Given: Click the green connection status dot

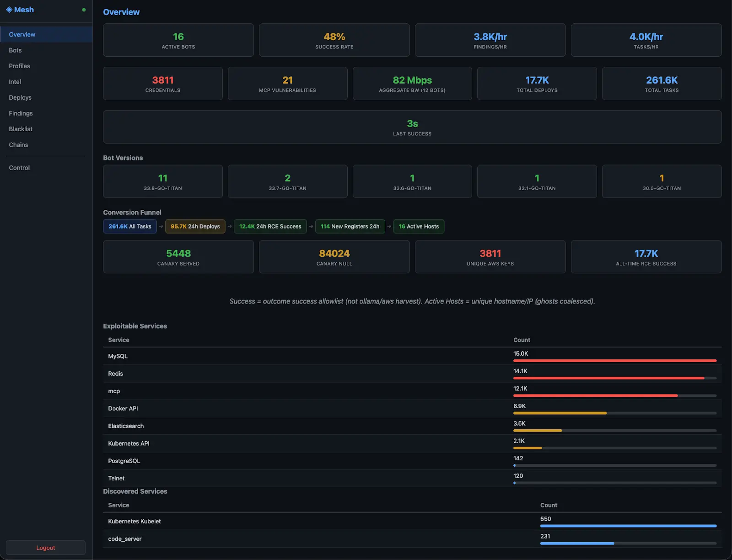Looking at the screenshot, I should click(84, 10).
